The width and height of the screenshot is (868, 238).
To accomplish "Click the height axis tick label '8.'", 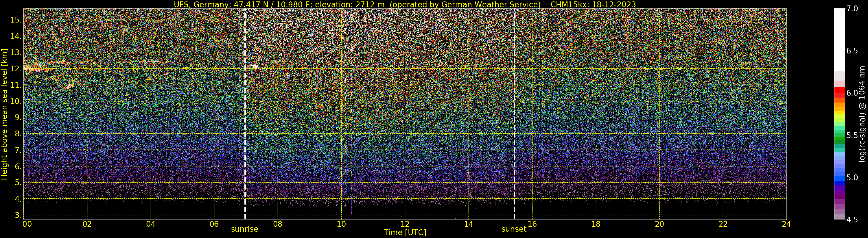I will pos(18,134).
